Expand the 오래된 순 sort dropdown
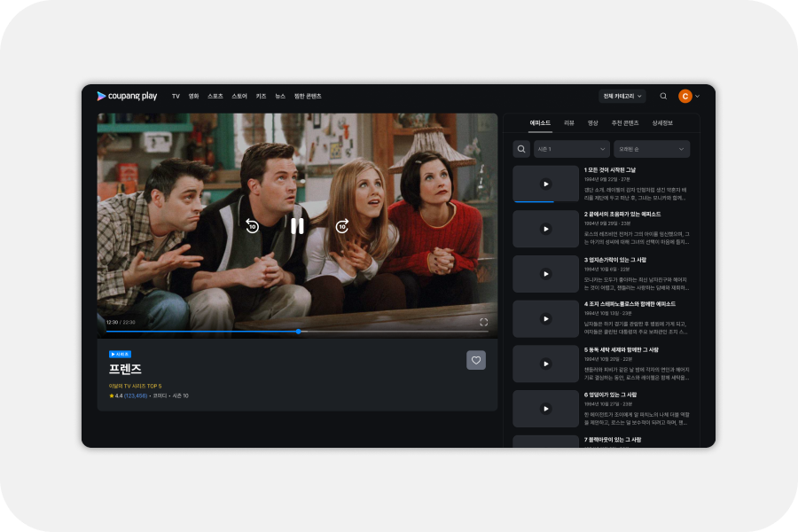The height and width of the screenshot is (532, 798). coord(652,149)
